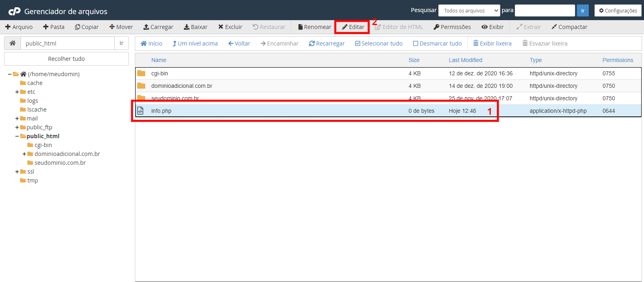Show trash with Exibir lixeira
This screenshot has width=644, height=282.
point(492,44)
